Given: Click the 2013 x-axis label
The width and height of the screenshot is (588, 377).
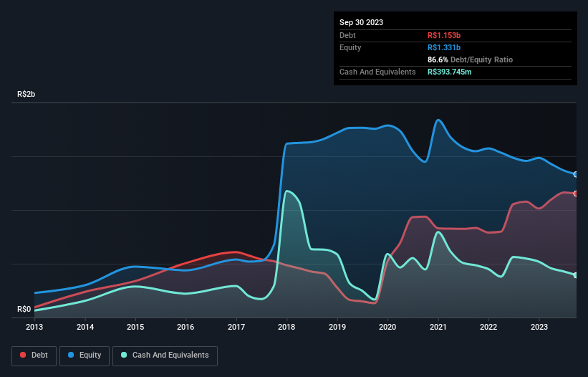Looking at the screenshot, I should click(x=34, y=327).
